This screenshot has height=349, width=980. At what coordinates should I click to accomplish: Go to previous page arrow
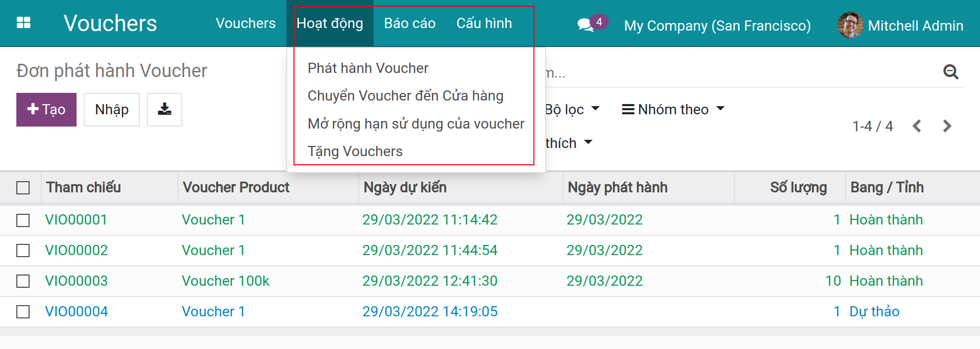tap(917, 126)
